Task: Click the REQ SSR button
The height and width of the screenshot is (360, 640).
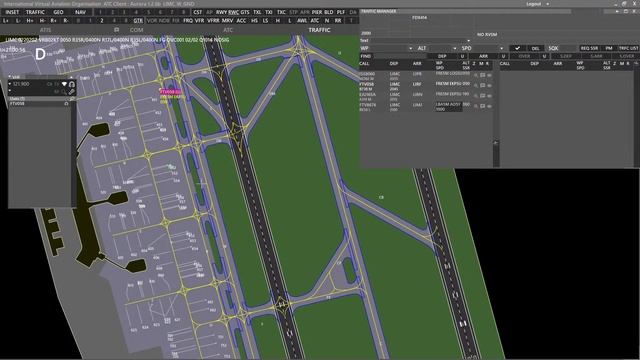Action: (x=589, y=48)
